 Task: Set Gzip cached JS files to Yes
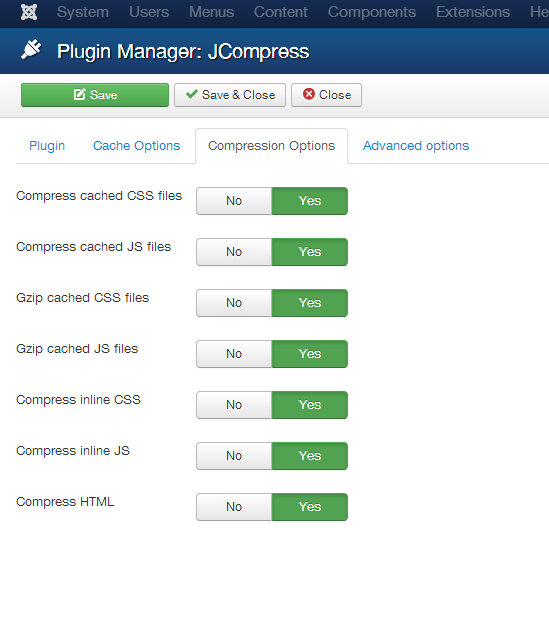[x=310, y=354]
